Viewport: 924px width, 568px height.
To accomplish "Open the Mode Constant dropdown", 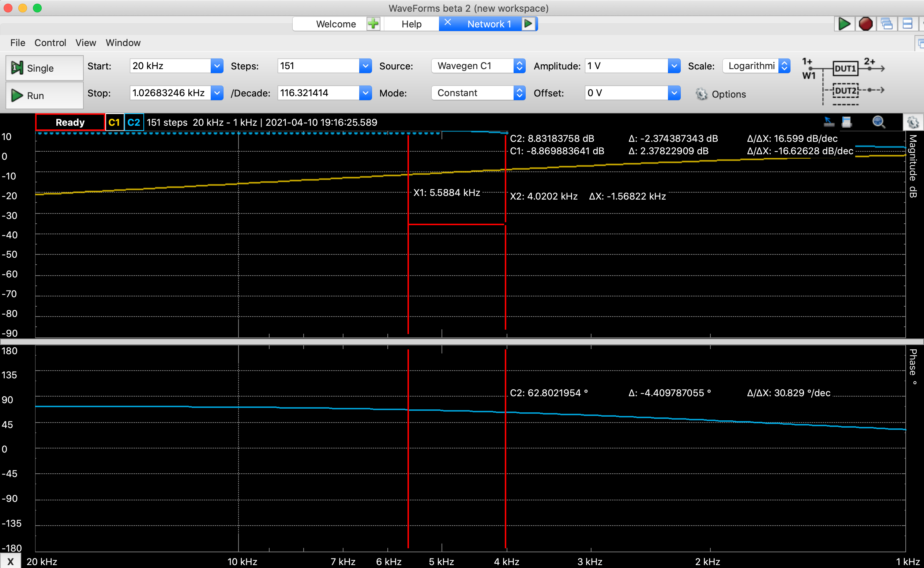I will (478, 93).
